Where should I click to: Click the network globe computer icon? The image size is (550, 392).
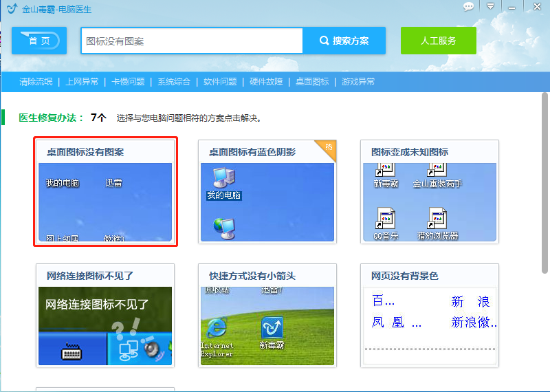224,228
